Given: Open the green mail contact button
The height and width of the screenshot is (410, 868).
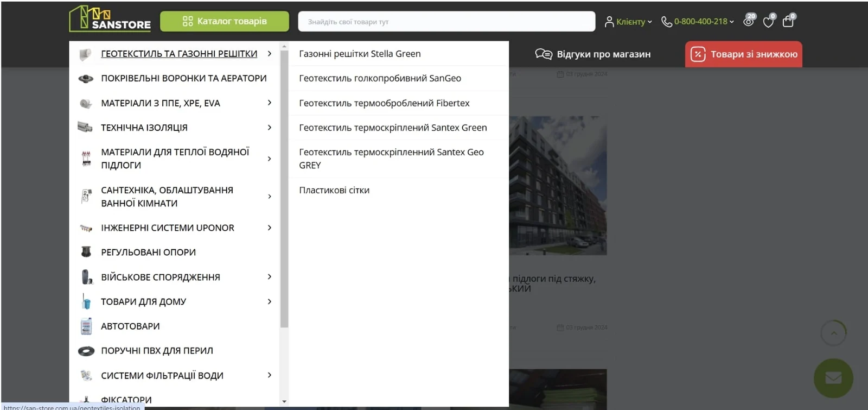Looking at the screenshot, I should click(834, 378).
